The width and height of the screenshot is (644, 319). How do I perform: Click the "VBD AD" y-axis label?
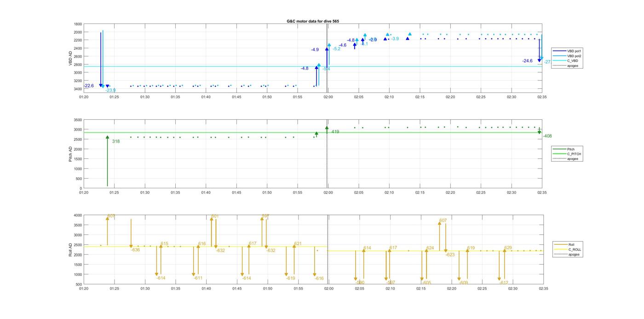70,58
